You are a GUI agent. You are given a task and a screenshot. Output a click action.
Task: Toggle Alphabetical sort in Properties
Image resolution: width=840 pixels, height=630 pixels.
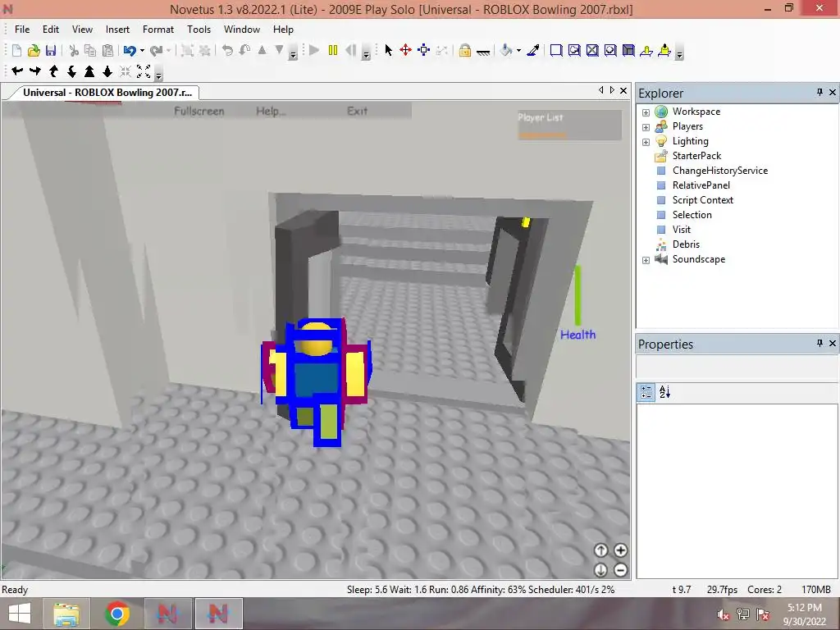click(x=664, y=392)
